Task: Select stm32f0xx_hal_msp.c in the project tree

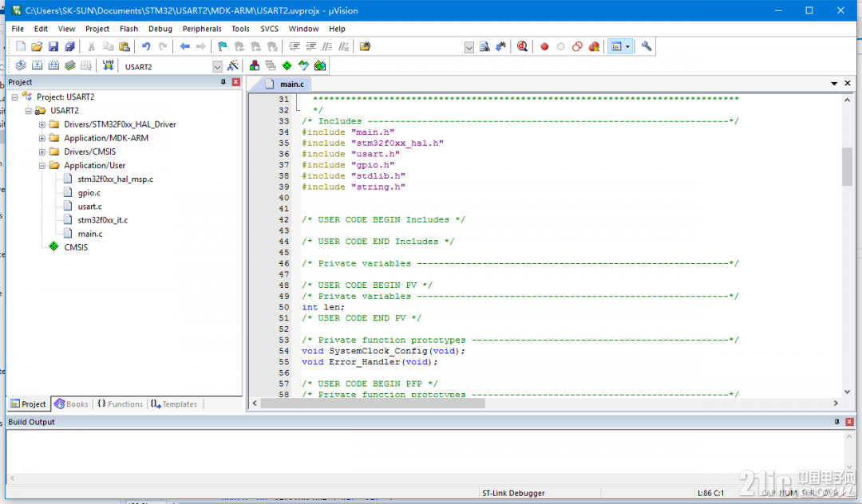Action: click(116, 179)
